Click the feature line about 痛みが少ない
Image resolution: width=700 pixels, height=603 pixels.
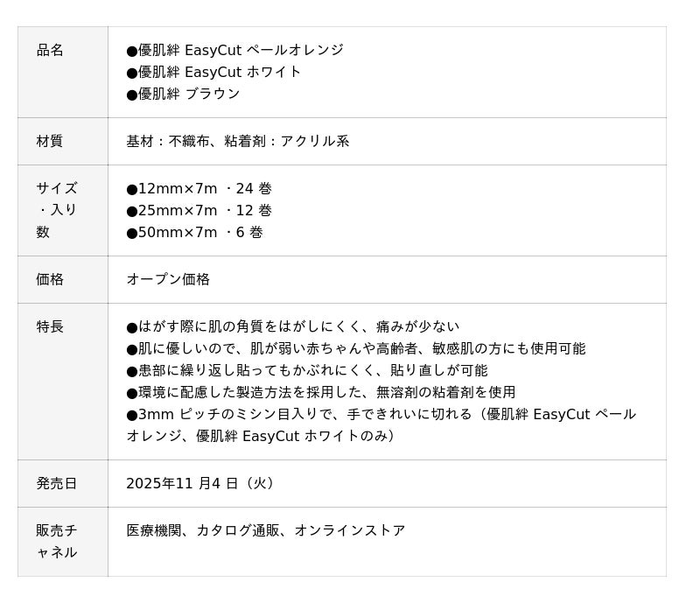point(293,326)
